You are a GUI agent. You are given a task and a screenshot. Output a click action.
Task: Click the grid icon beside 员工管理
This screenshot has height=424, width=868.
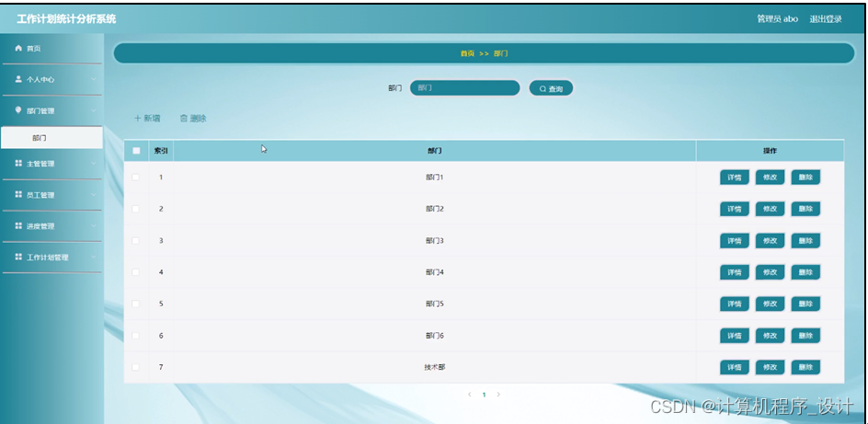[x=18, y=194]
